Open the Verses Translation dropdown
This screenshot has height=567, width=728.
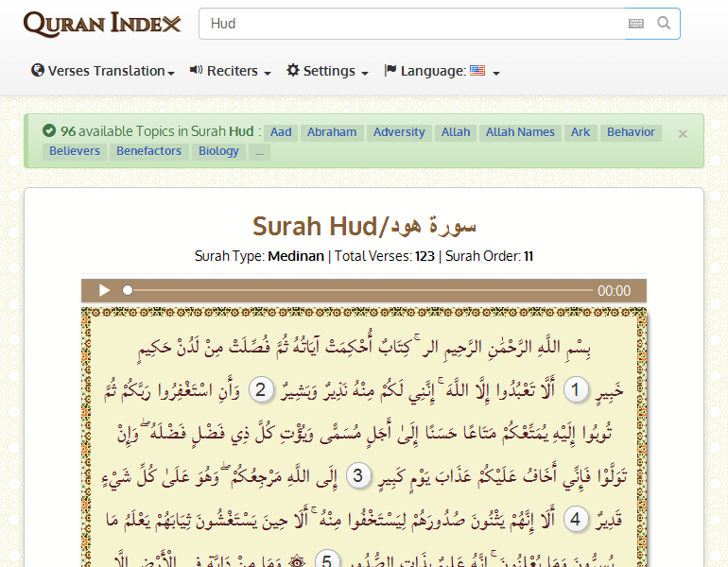click(103, 71)
